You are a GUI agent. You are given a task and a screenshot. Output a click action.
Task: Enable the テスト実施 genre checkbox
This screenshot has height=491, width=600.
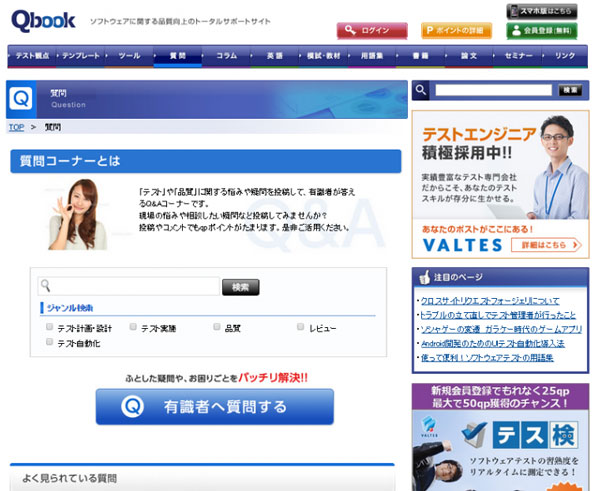tap(133, 327)
